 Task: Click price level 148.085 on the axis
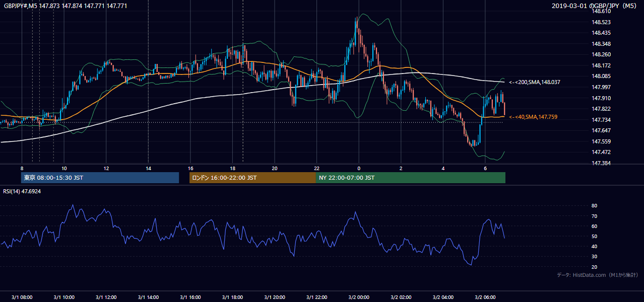click(601, 76)
